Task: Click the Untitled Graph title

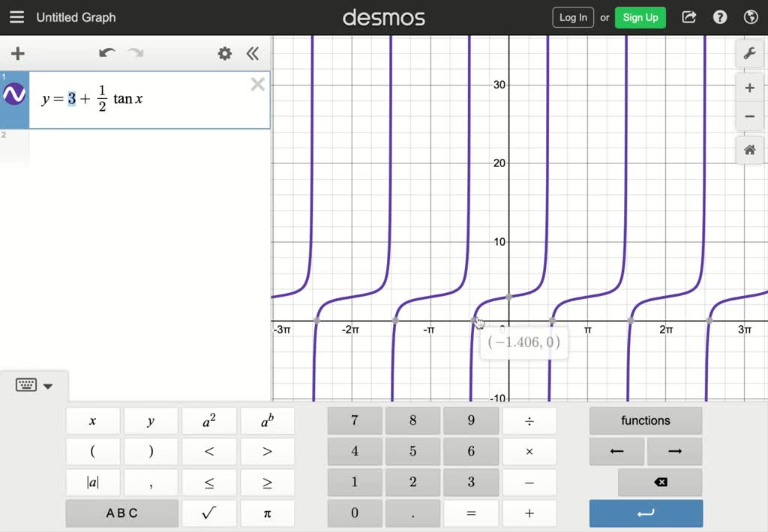Action: [76, 17]
